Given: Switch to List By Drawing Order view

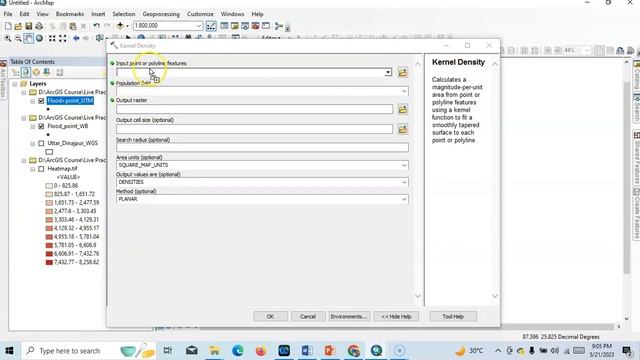Looking at the screenshot, I should [16, 73].
